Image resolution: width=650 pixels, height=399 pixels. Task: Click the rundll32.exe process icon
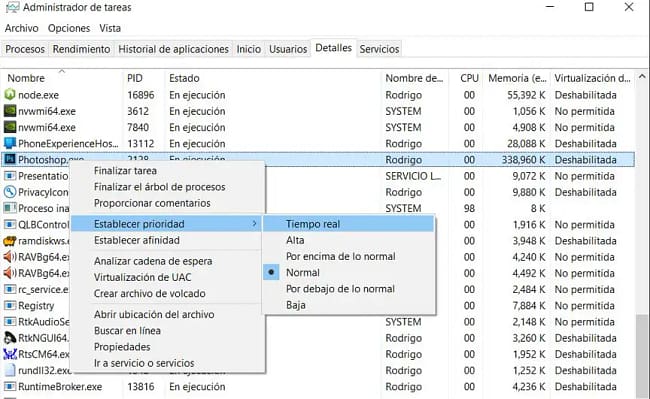pyautogui.click(x=10, y=370)
